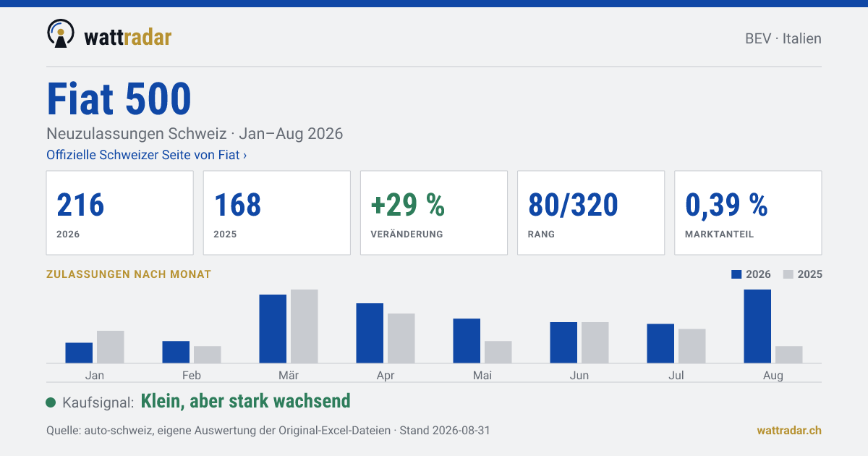868x456 pixels.
Task: Click the gray 2025 bar for Jul
Action: click(692, 346)
